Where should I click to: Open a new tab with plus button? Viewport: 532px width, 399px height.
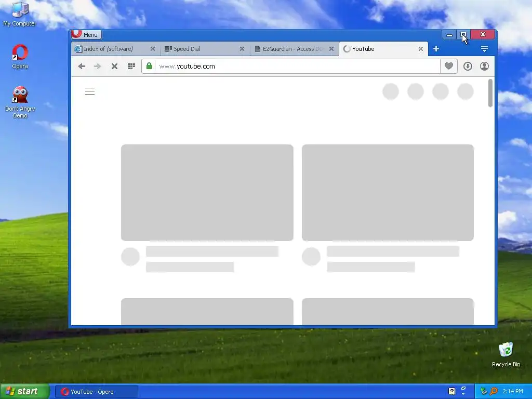(x=436, y=49)
